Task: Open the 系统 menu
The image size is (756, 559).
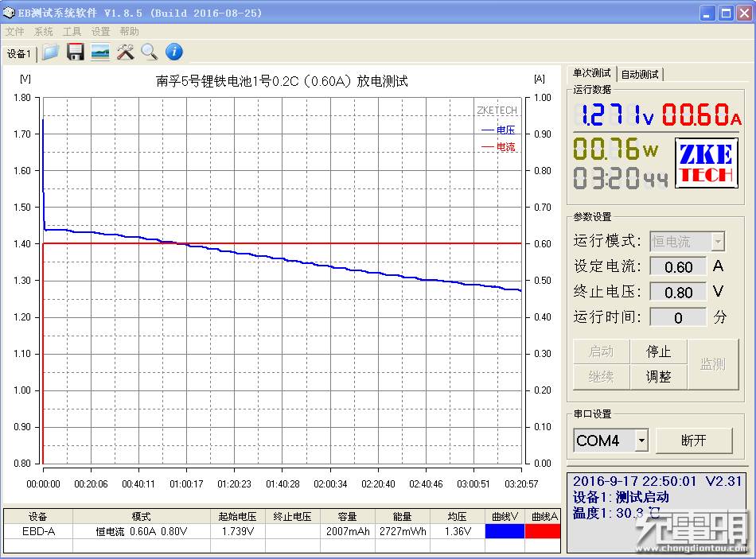Action: point(44,31)
